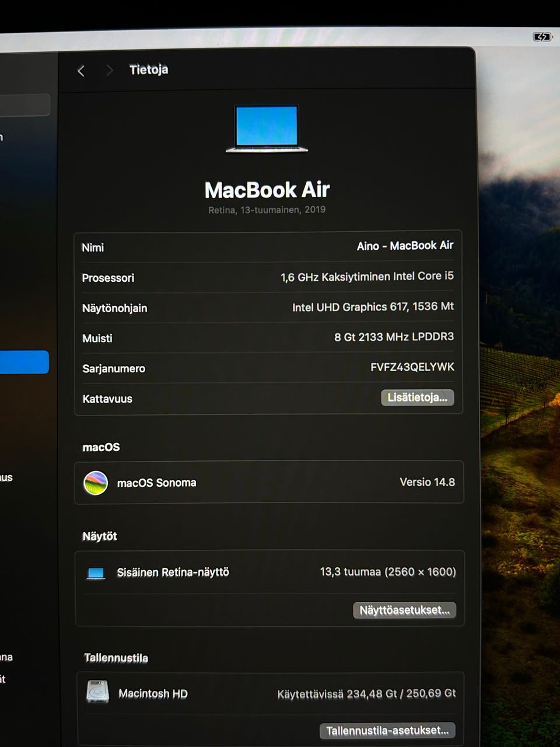560x747 pixels.
Task: Click '13,3 tuumaa (2560 × 1600)' text
Action: [388, 572]
